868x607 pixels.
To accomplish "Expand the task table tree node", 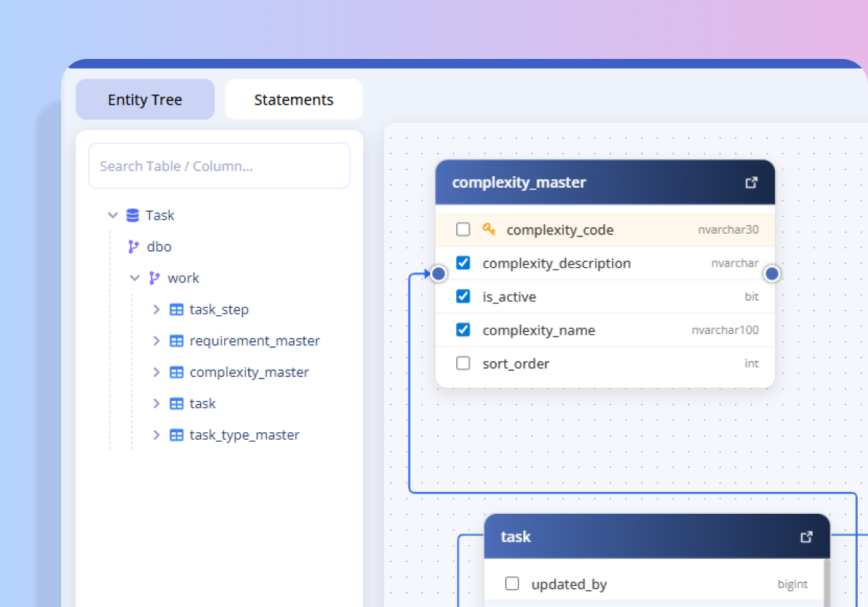I will 156,404.
